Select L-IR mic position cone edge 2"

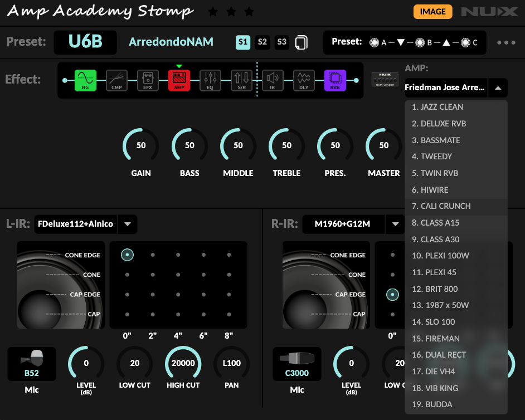tap(153, 255)
